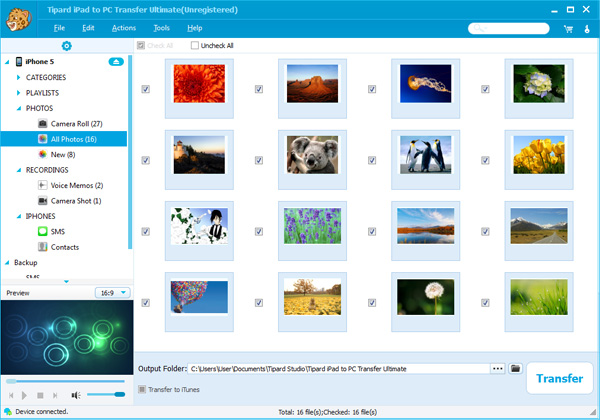Viewport: 600px width, 420px height.
Task: Skip to next preview item
Action: pos(55,395)
